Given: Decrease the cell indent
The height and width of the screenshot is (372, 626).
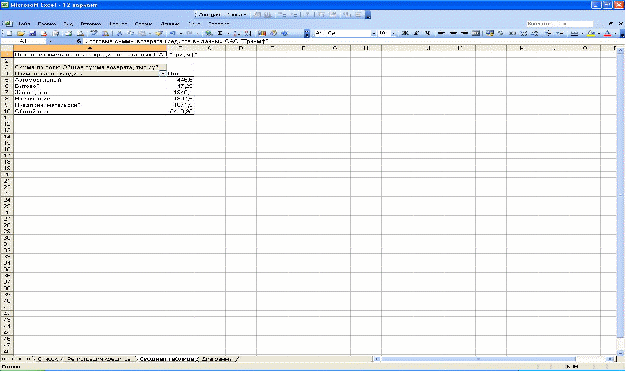Looking at the screenshot, I should (x=548, y=34).
